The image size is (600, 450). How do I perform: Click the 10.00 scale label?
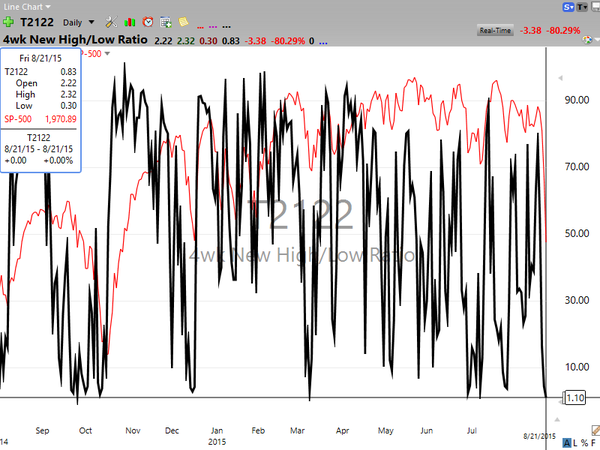pyautogui.click(x=577, y=367)
